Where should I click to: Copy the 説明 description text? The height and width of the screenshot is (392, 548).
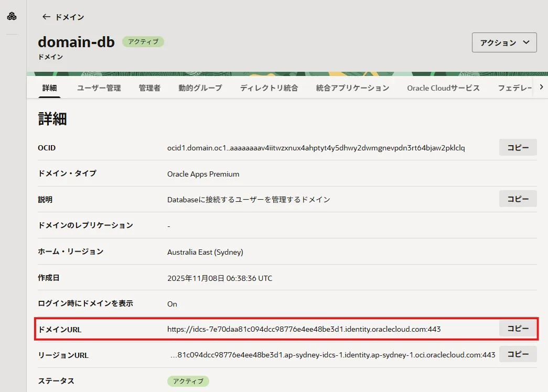point(518,199)
